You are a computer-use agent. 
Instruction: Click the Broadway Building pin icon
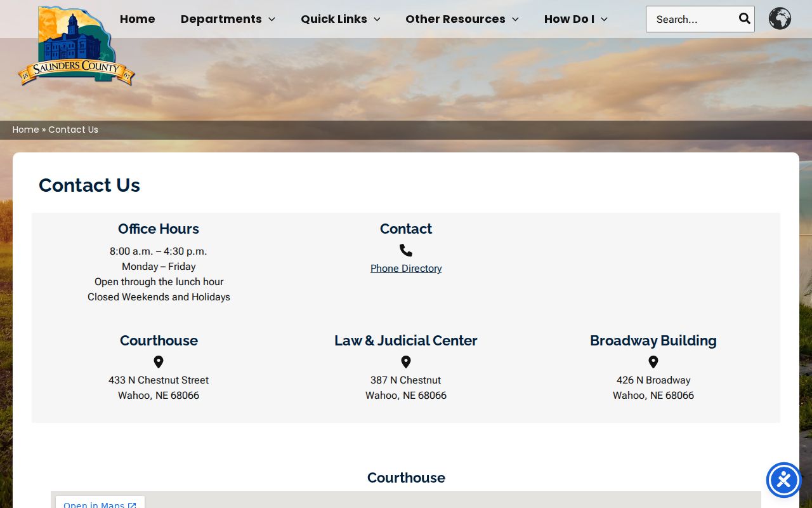point(653,362)
